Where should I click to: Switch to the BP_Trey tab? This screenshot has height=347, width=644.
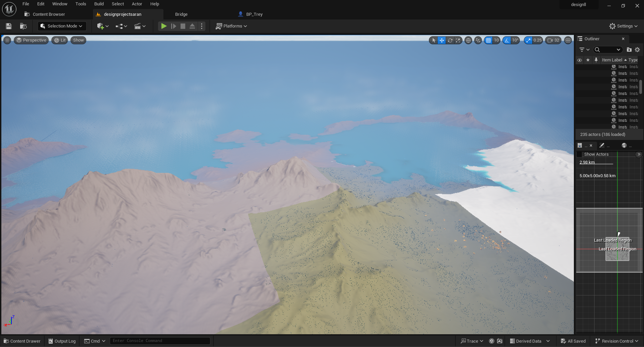pyautogui.click(x=254, y=14)
